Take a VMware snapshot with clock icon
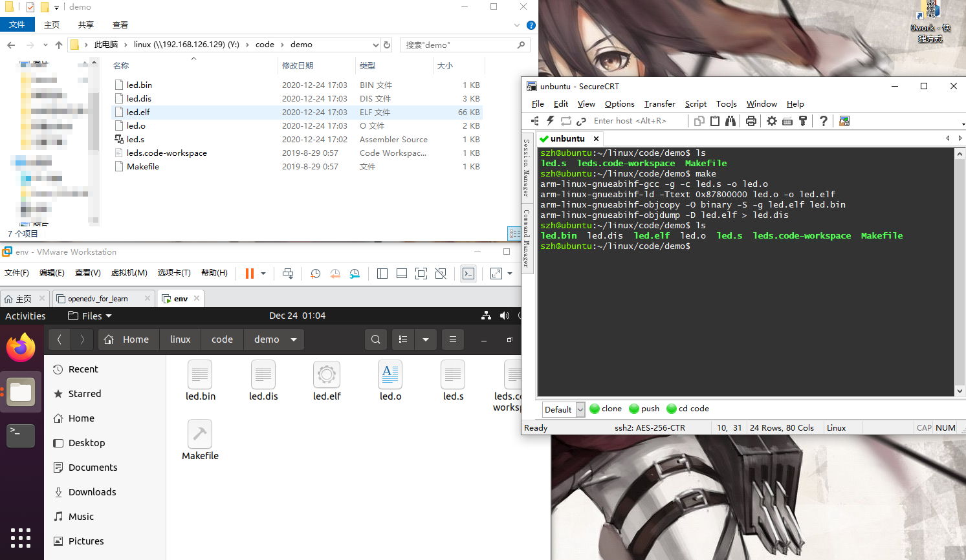Screen dimensions: 966x560 pyautogui.click(x=315, y=274)
